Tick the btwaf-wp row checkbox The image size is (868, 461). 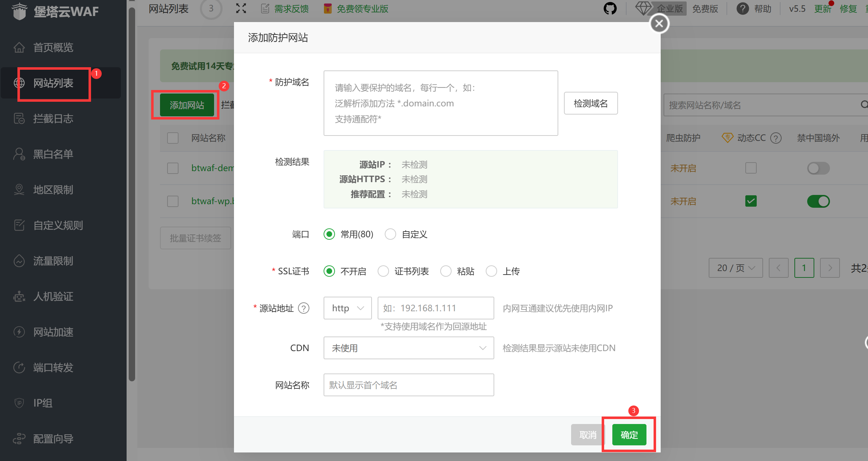point(173,201)
